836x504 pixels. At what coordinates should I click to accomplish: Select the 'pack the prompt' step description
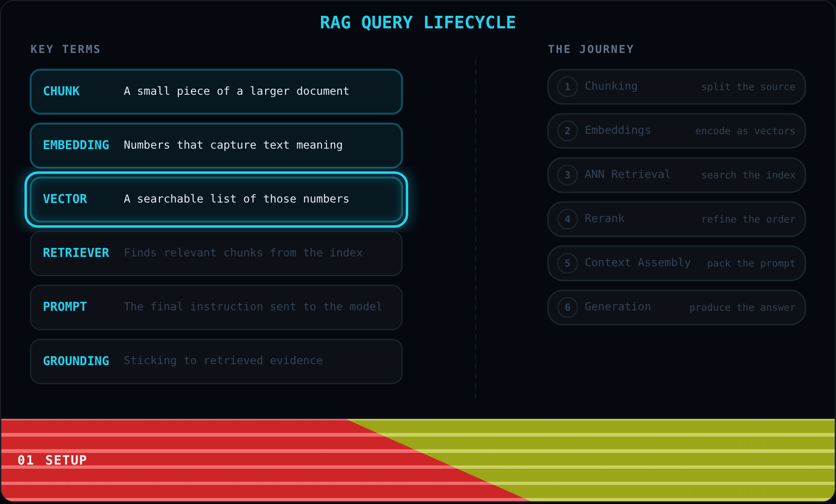pyautogui.click(x=751, y=263)
